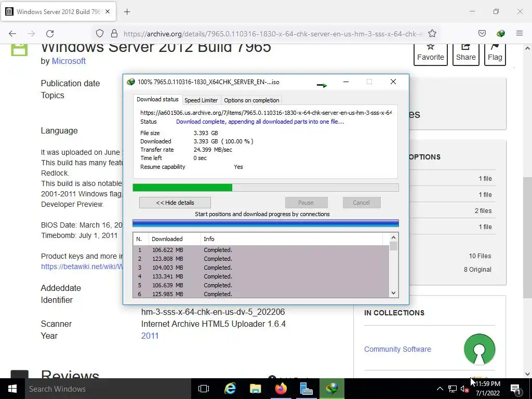Click the green download progress bar
Viewport: 532px width, 399px height.
coord(265,188)
